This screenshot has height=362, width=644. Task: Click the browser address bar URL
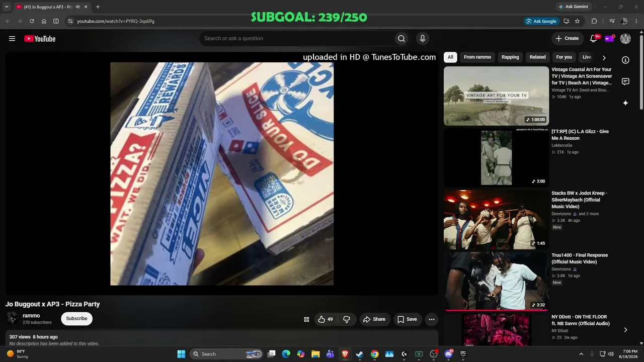pos(116,21)
